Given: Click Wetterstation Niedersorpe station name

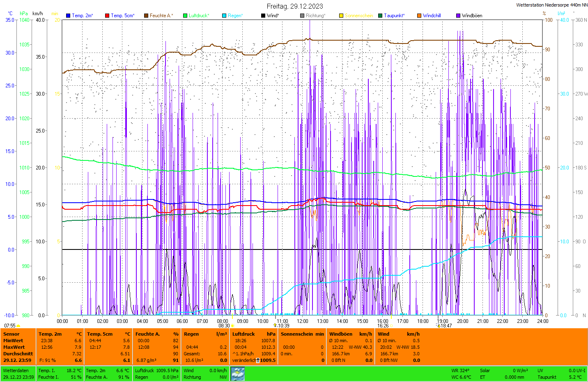Looking at the screenshot, I should tap(551, 5).
